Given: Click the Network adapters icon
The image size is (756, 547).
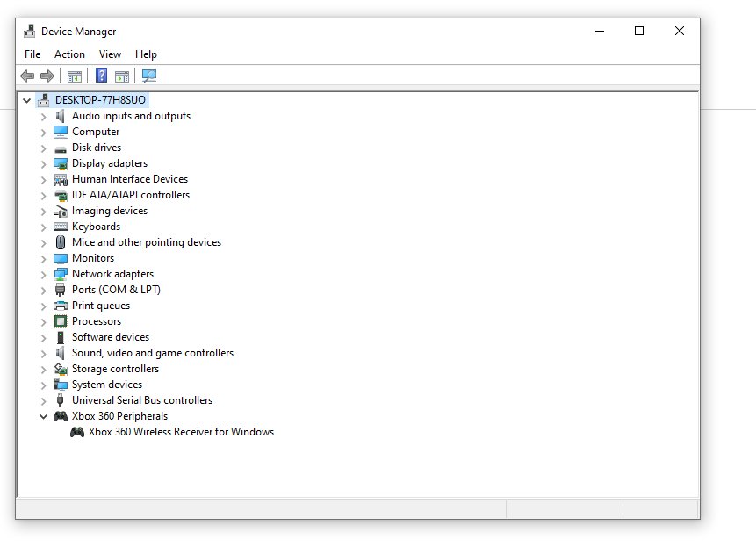Looking at the screenshot, I should click(60, 274).
